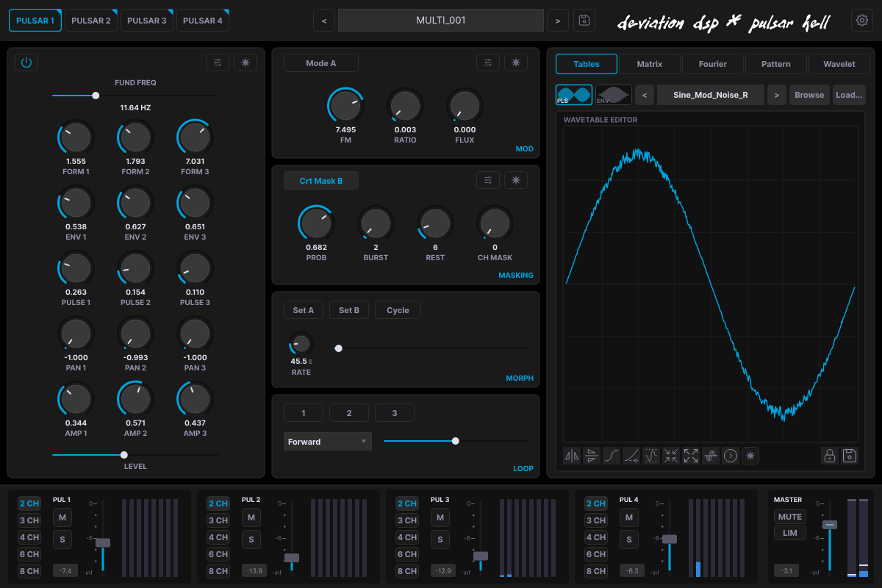
Task: Go to next preset arrow beside MULTI_001
Action: [558, 21]
